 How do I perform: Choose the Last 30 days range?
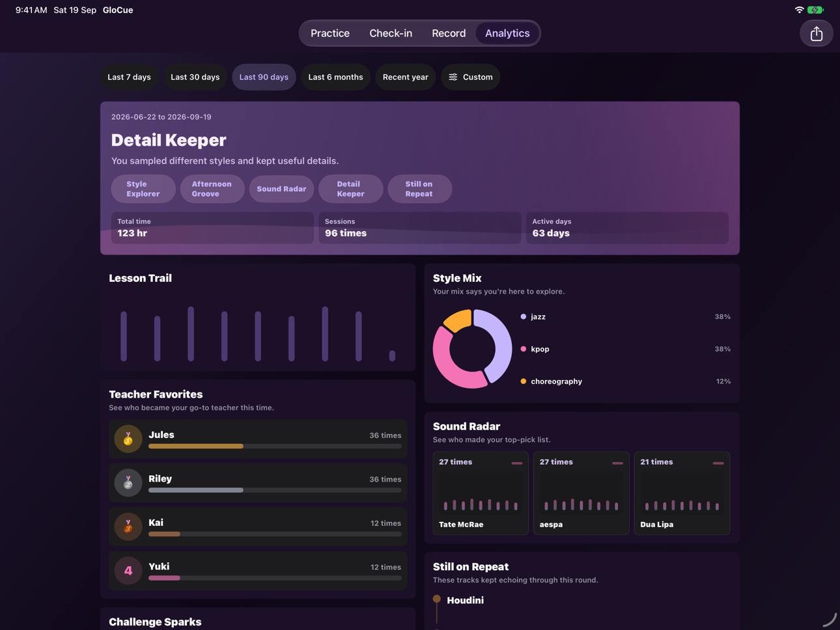(x=195, y=77)
